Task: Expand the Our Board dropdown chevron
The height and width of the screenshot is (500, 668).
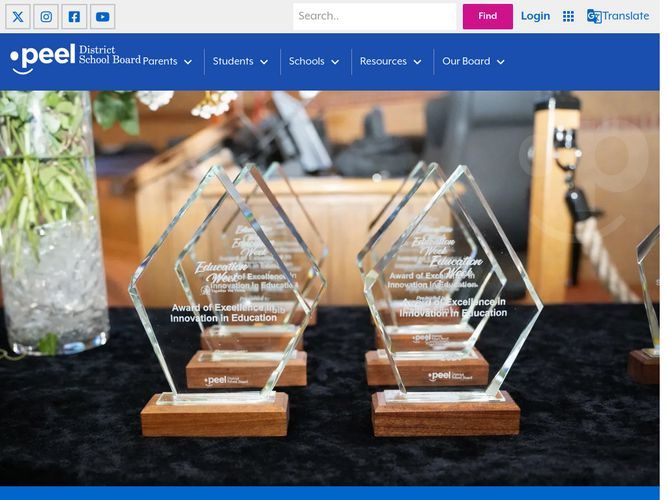Action: click(501, 62)
